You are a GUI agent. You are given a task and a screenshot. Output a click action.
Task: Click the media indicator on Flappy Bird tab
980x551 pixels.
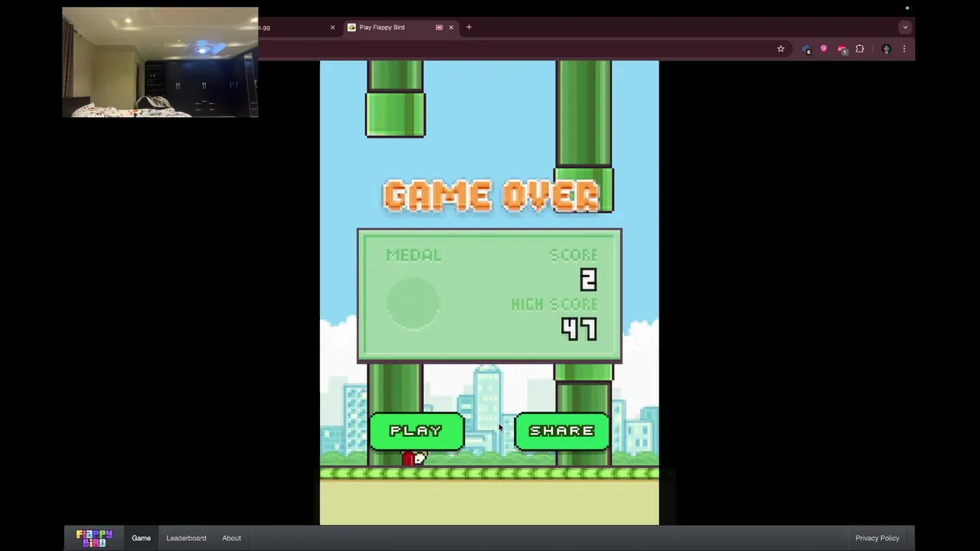(x=439, y=28)
